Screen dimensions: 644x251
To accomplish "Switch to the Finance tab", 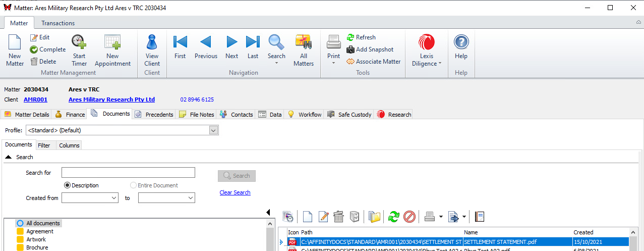I will coord(70,115).
